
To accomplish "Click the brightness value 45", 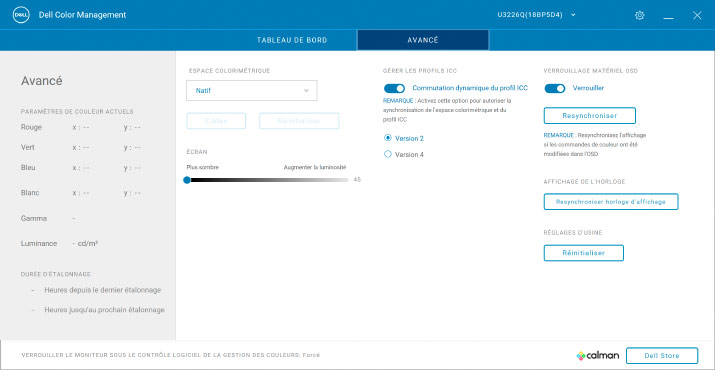I will click(x=357, y=180).
